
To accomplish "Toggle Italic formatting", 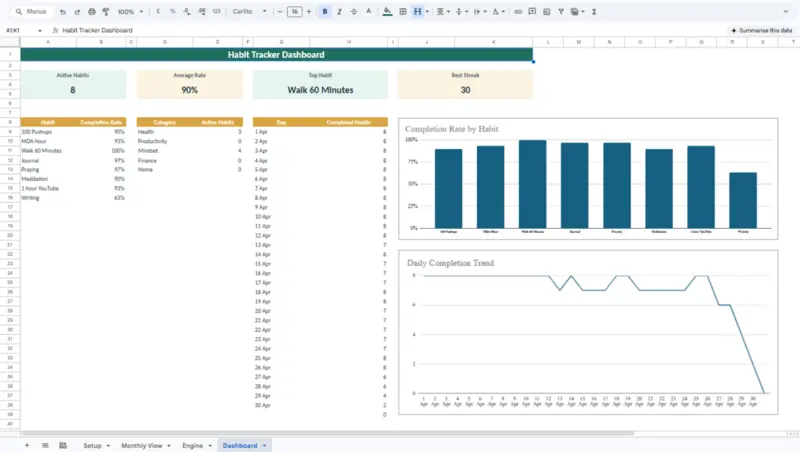I will (x=339, y=12).
